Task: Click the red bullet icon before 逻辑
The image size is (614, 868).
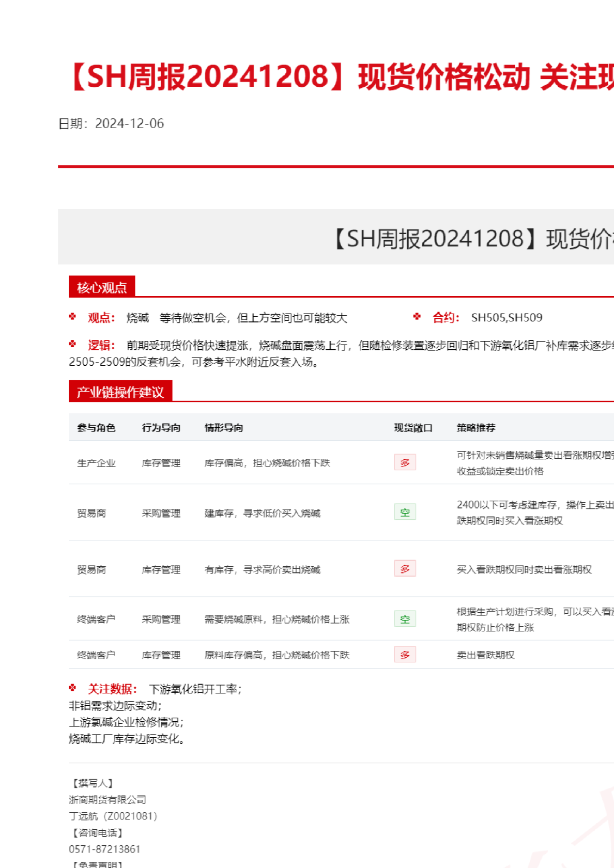Action: pos(72,344)
